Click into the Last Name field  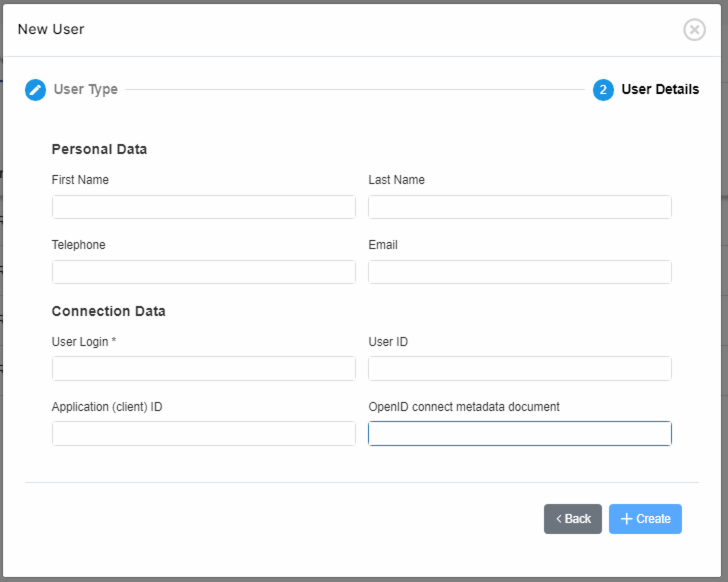[x=519, y=207]
